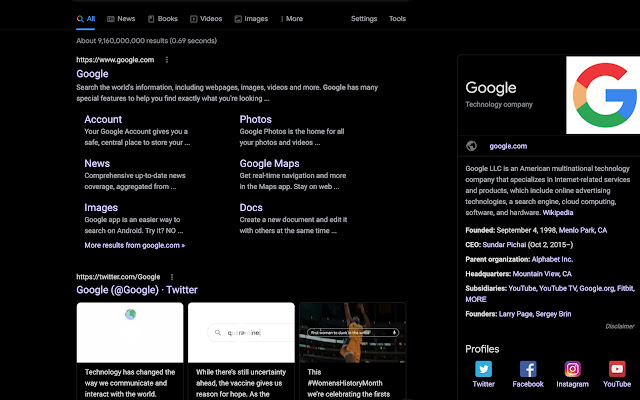Click the Technology company subtitle
Image resolution: width=640 pixels, height=400 pixels.
coord(499,104)
